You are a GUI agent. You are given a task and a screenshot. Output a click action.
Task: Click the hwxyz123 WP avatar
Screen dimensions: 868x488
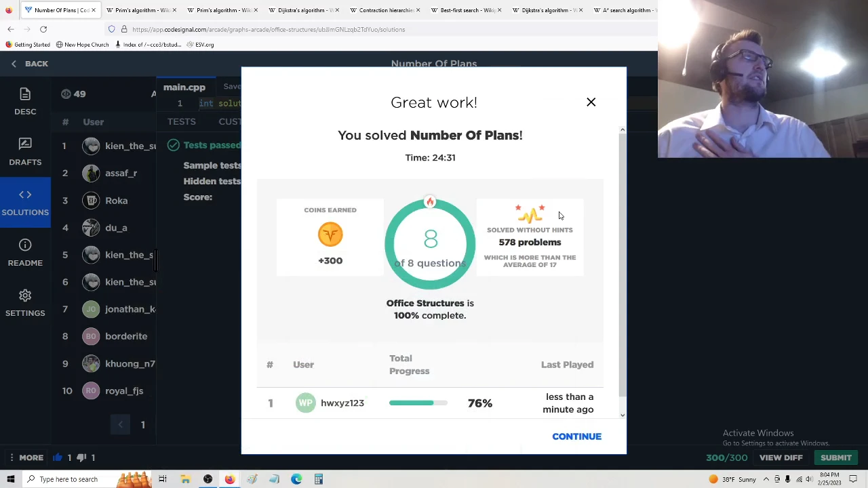coord(305,403)
